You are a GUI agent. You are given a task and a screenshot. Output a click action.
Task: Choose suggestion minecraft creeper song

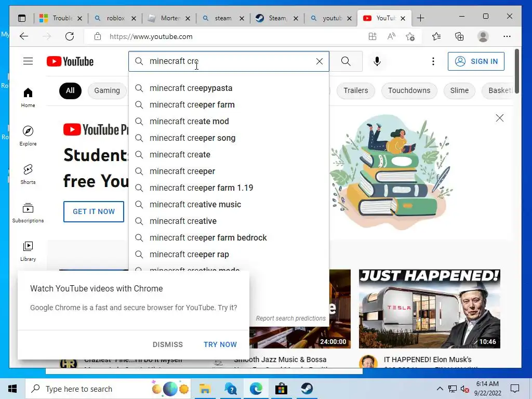tap(229, 138)
